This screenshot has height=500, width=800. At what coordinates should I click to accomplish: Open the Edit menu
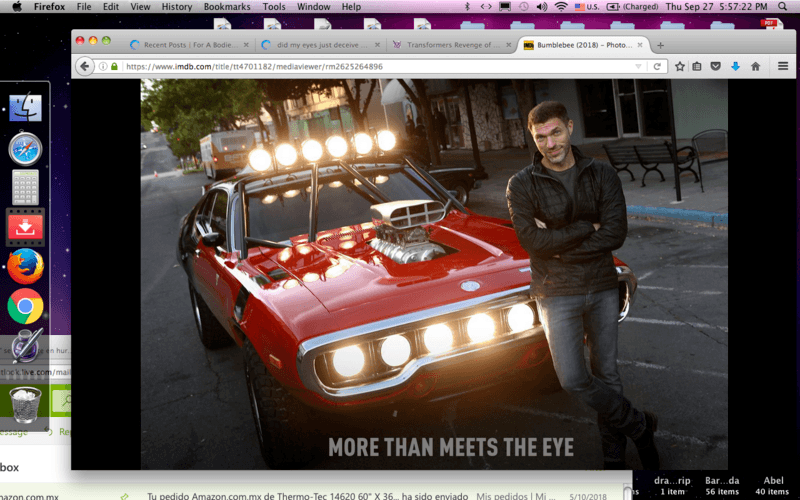[111, 7]
